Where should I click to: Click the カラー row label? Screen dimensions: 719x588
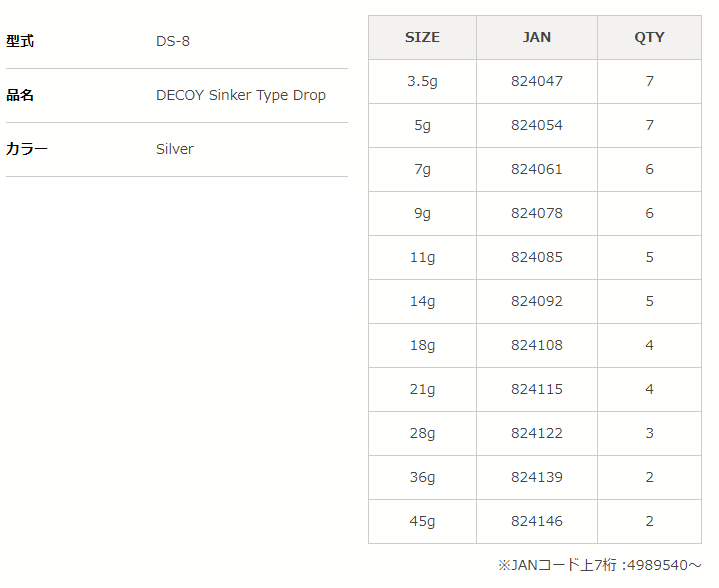coord(27,149)
